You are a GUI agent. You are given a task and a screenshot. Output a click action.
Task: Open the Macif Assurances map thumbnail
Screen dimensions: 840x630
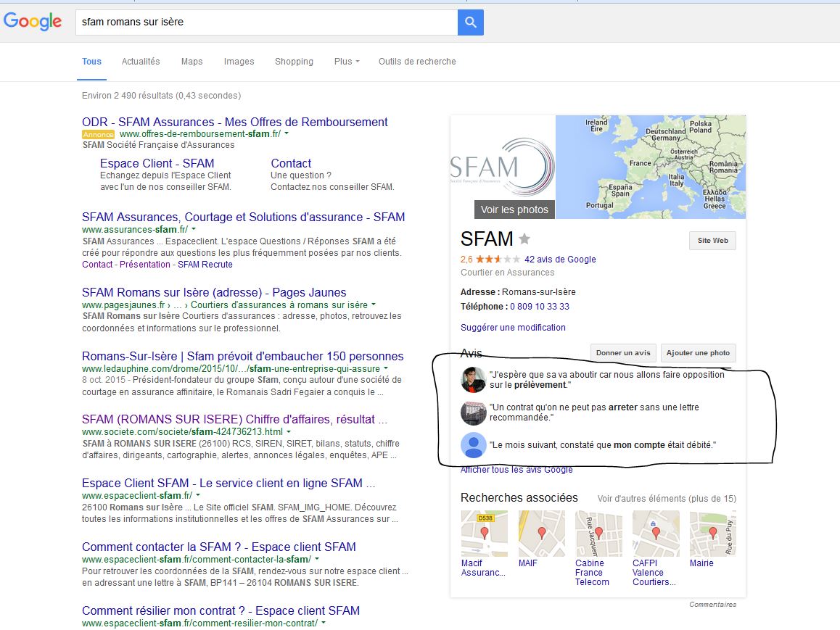tap(484, 534)
